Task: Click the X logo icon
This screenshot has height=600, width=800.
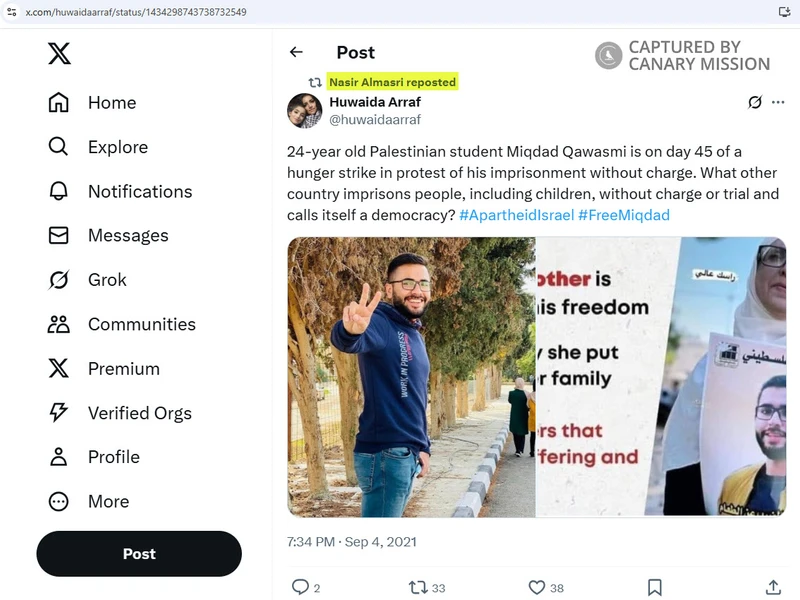Action: coord(59,53)
